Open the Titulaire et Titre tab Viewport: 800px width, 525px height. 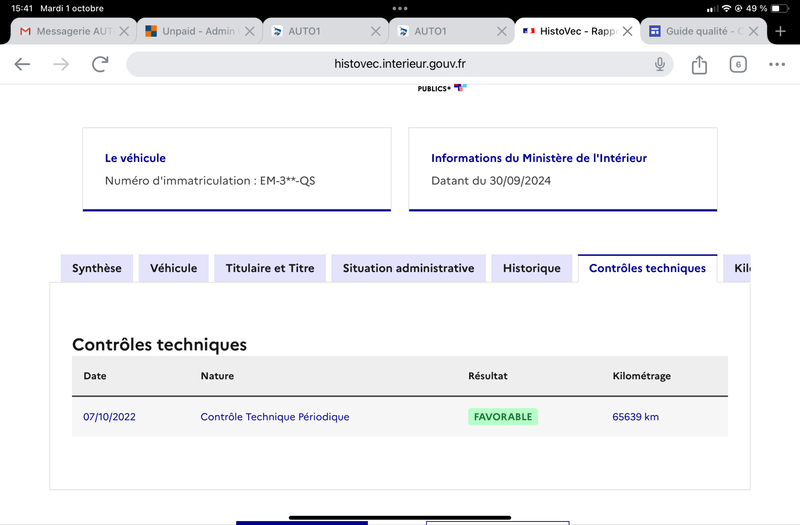click(x=270, y=268)
